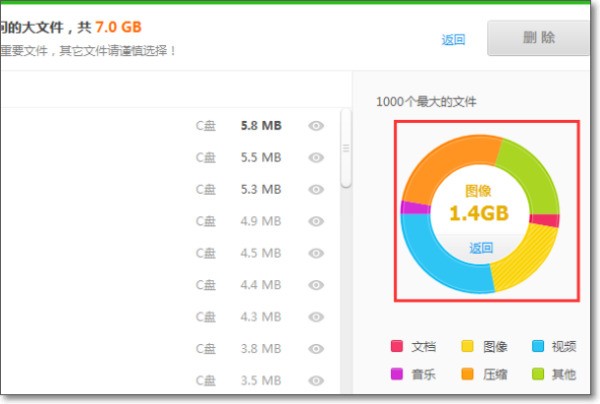The width and height of the screenshot is (600, 404).
Task: Click the 返回 link beside delete button
Action: click(x=453, y=39)
